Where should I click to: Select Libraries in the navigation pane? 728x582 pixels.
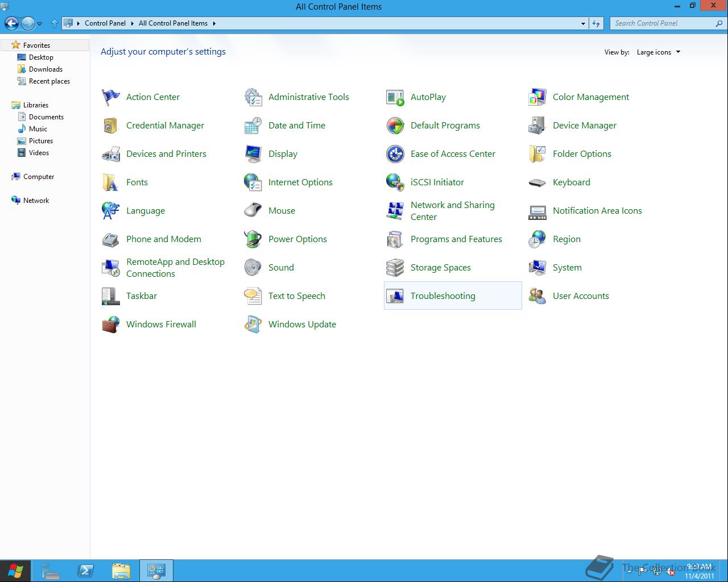[x=35, y=105]
